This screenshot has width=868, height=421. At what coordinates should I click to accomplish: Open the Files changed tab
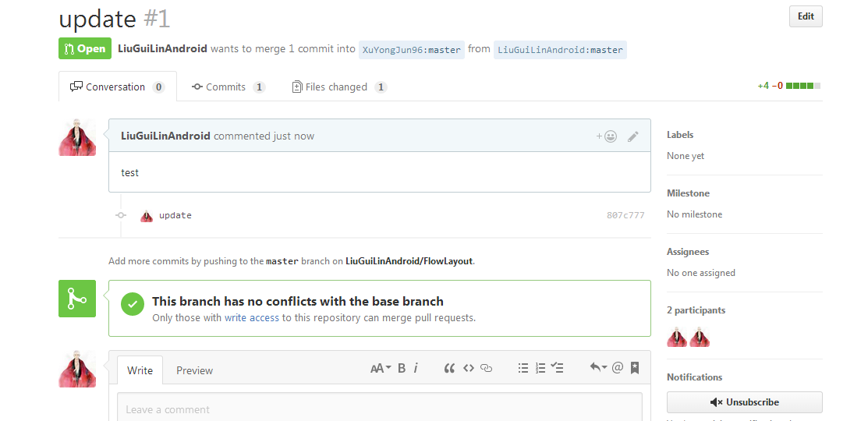338,87
